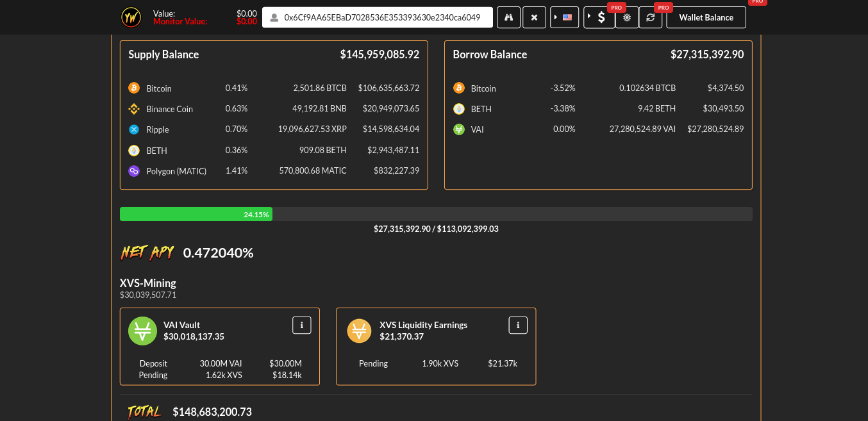Click the Monitor Value label
The image size is (868, 421).
tap(180, 21)
